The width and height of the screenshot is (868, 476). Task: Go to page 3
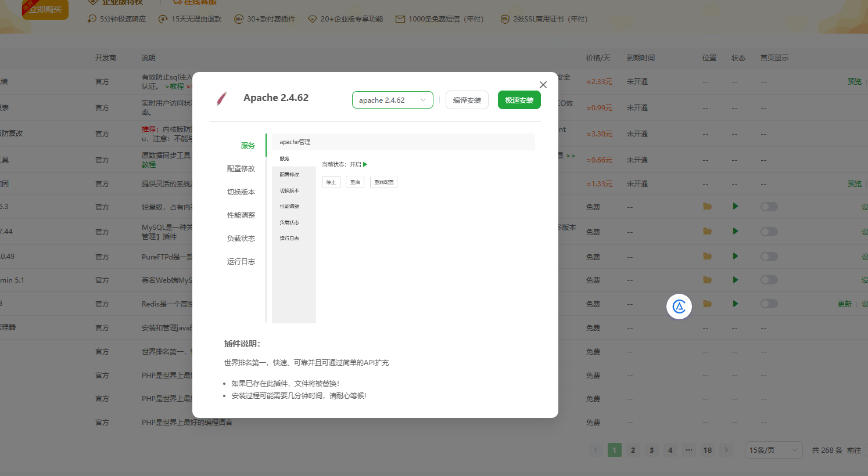652,450
